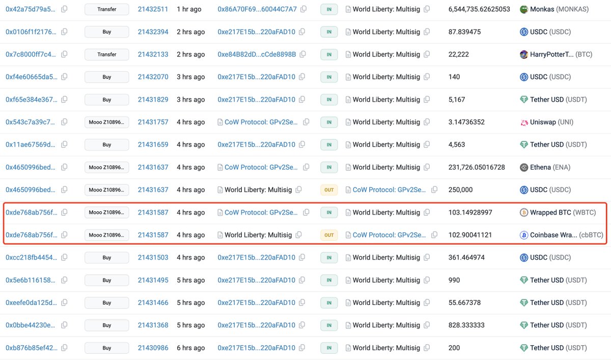Screen dimensions: 611x364
Task: Click the Coinbase Wrapped cbBTC token icon
Action: point(523,235)
